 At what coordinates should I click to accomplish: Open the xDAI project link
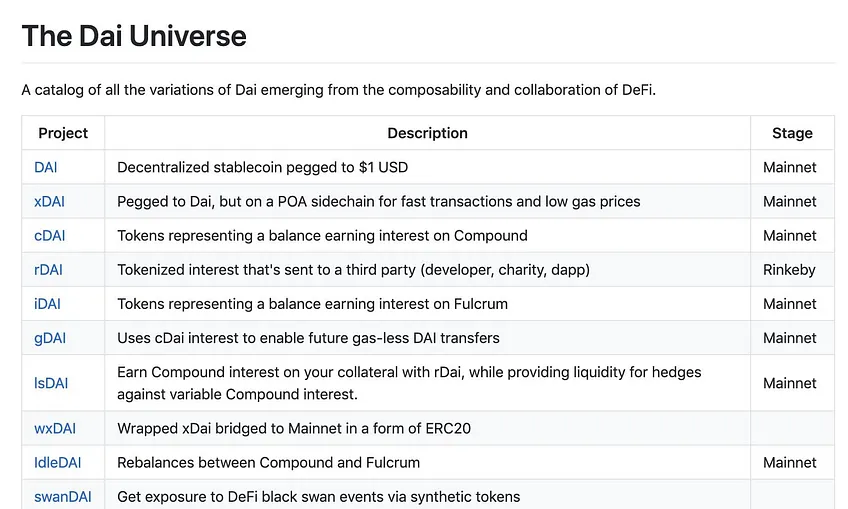point(49,201)
